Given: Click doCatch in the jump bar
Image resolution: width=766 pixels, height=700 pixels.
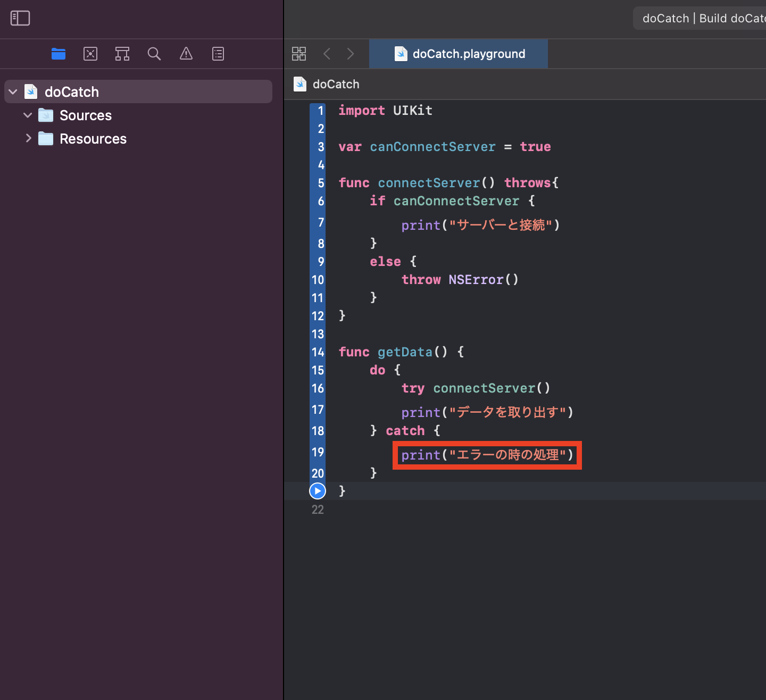Looking at the screenshot, I should coord(336,84).
